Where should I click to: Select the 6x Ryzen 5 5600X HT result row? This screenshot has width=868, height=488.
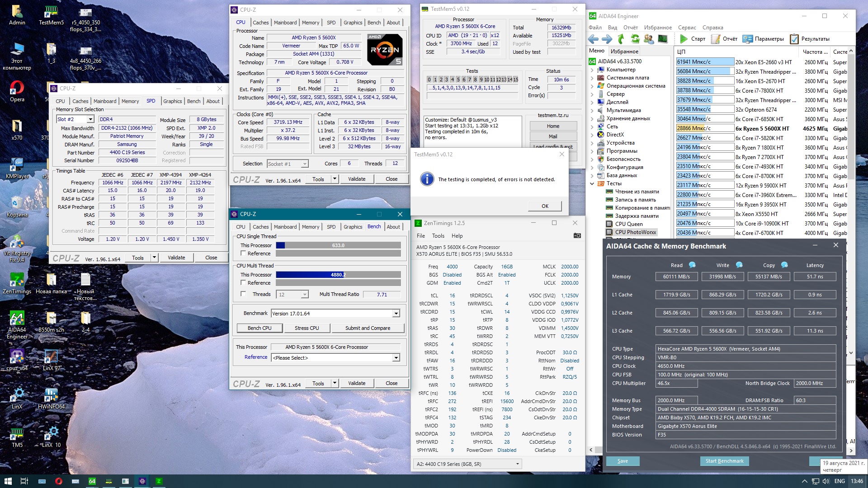[761, 128]
